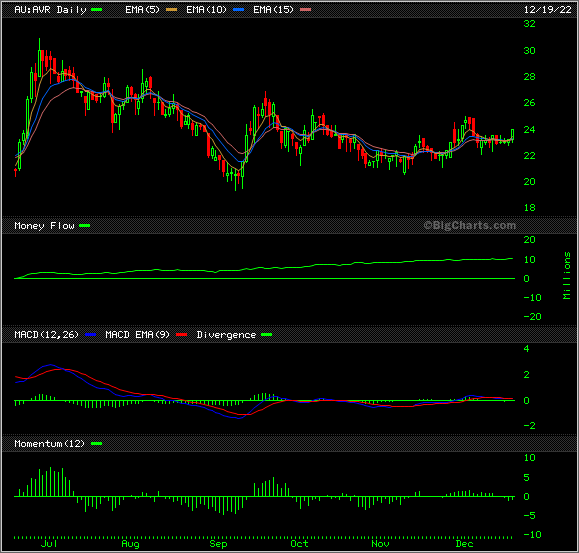Select the Aug label on time axis
This screenshot has width=579, height=553.
click(x=130, y=544)
